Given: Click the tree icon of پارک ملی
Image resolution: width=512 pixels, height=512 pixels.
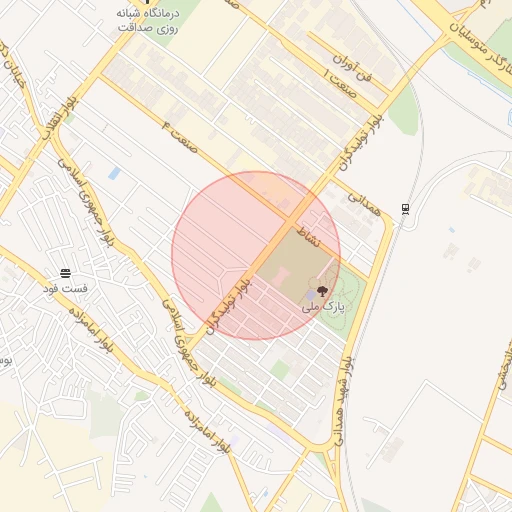Looking at the screenshot, I should coord(322,291).
